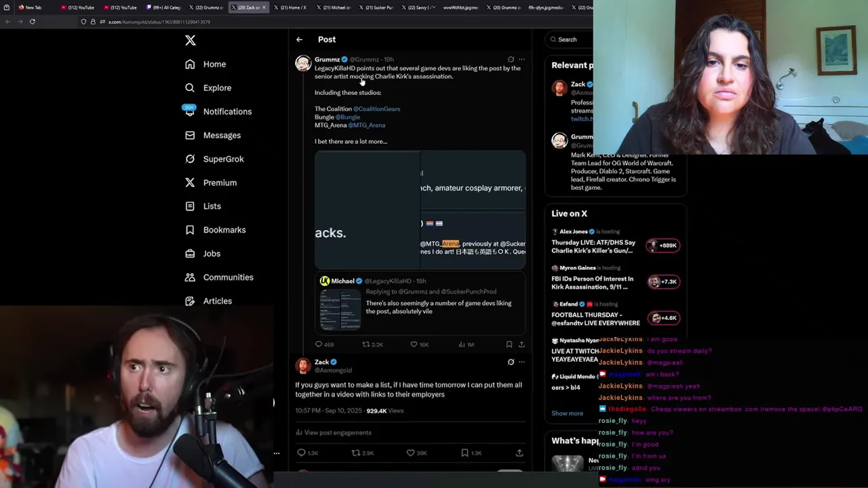Screen dimensions: 868x488
Task: Close the active (20) Zack tab
Action: click(264, 7)
